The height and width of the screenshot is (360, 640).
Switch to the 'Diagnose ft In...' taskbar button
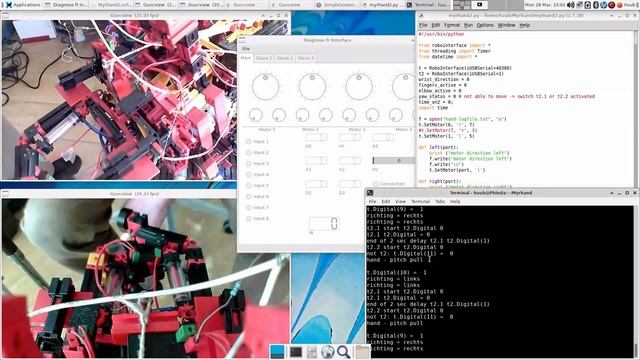click(x=66, y=5)
